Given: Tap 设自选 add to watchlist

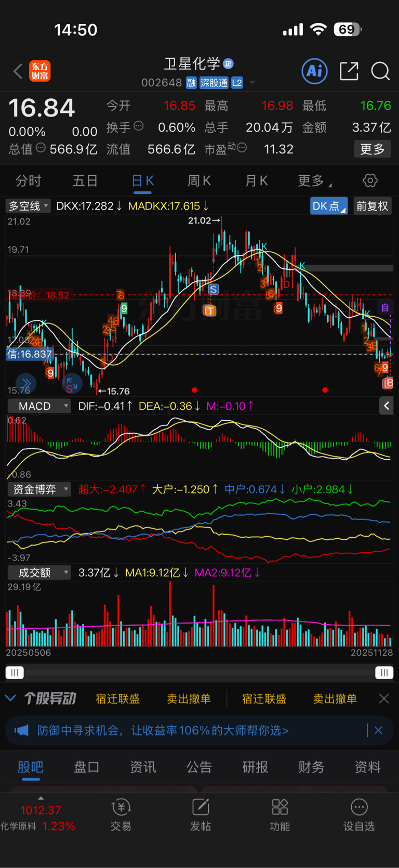Looking at the screenshot, I should coord(359,815).
